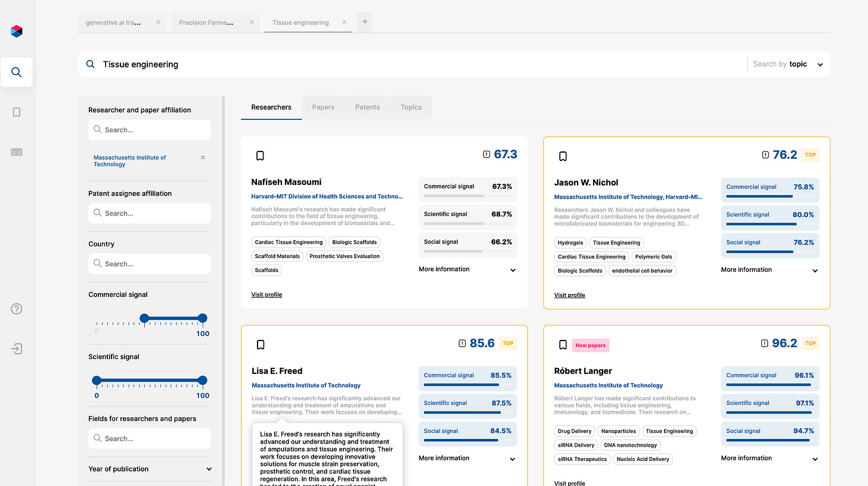Click Nucleic Acid Delivery tag
Screen dimensions: 868x486
pos(643,459)
